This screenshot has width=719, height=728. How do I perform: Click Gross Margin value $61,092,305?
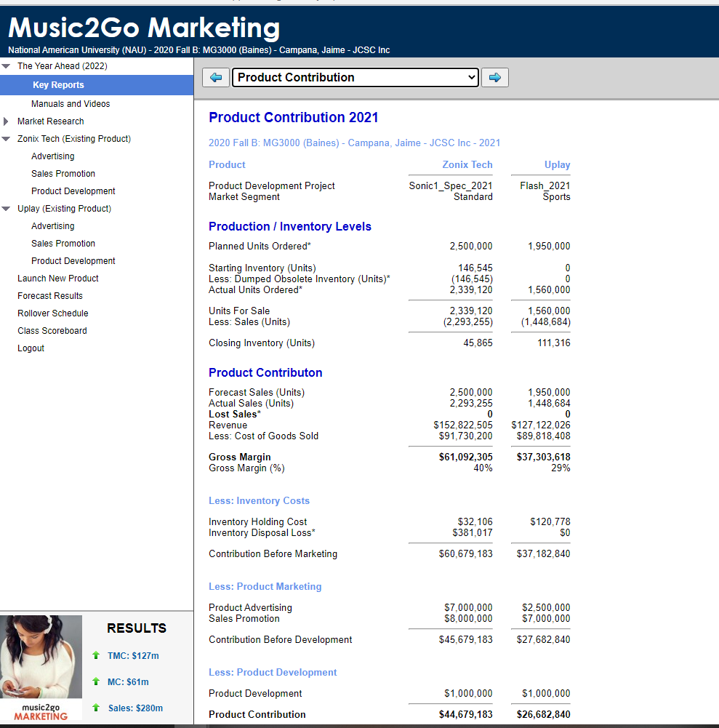coord(466,457)
